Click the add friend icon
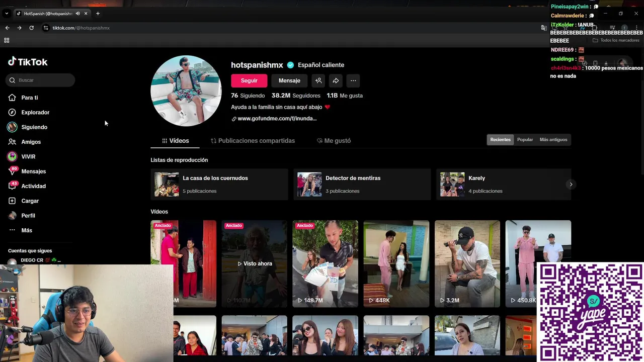 318,80
